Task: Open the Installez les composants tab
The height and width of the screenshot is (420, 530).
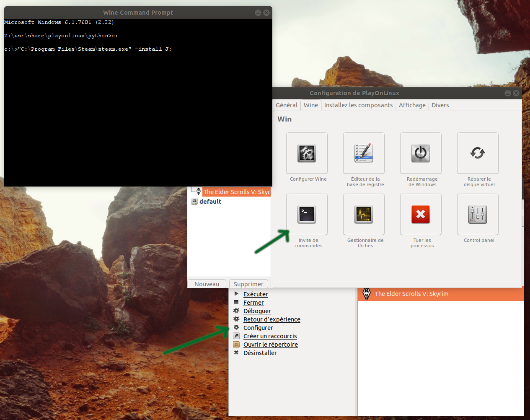Action: 358,105
